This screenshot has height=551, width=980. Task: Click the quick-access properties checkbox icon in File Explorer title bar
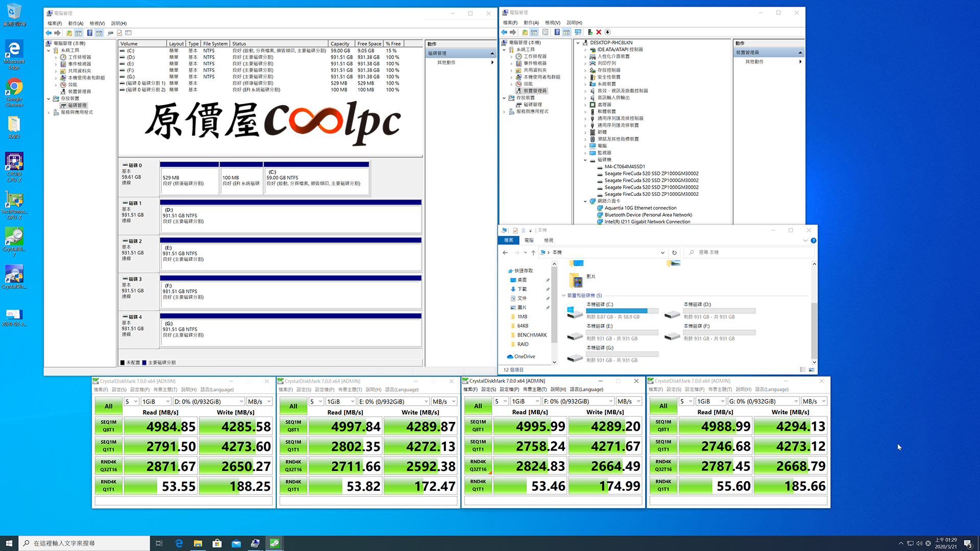[x=515, y=231]
